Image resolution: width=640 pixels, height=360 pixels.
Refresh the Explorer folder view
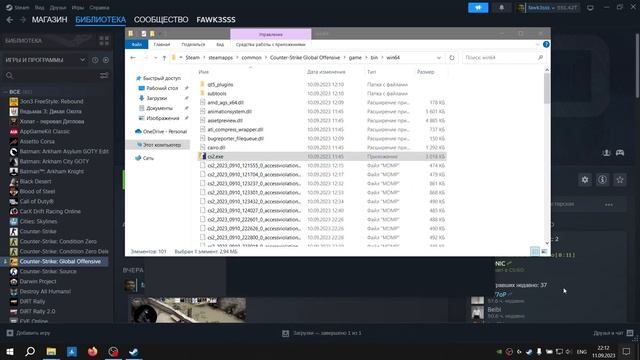[x=452, y=58]
